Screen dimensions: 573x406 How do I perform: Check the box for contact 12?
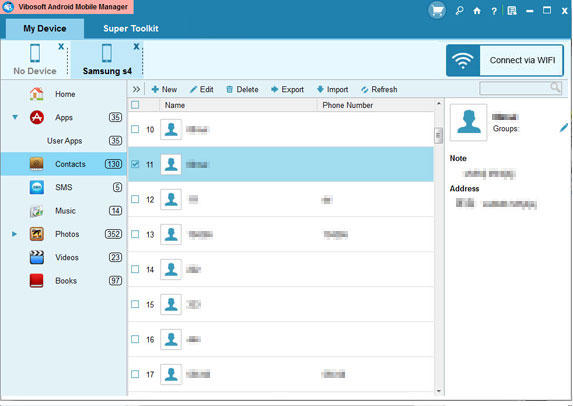point(135,199)
